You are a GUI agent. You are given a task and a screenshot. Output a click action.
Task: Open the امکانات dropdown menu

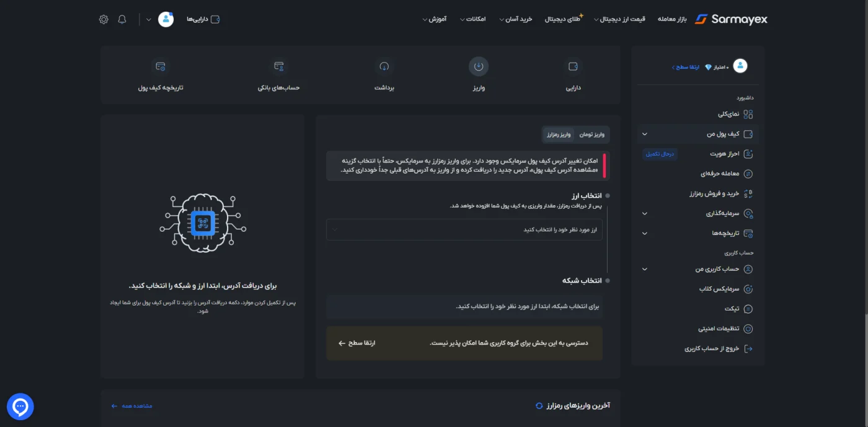coord(472,19)
